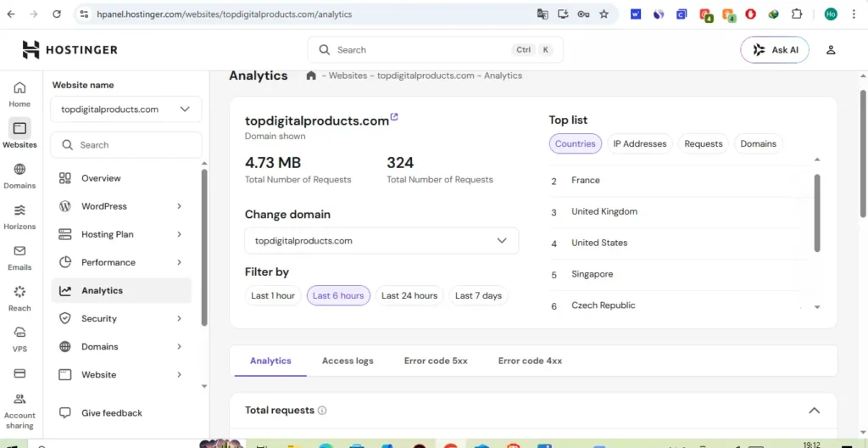
Task: Click the main page scrollbar
Action: [863, 154]
